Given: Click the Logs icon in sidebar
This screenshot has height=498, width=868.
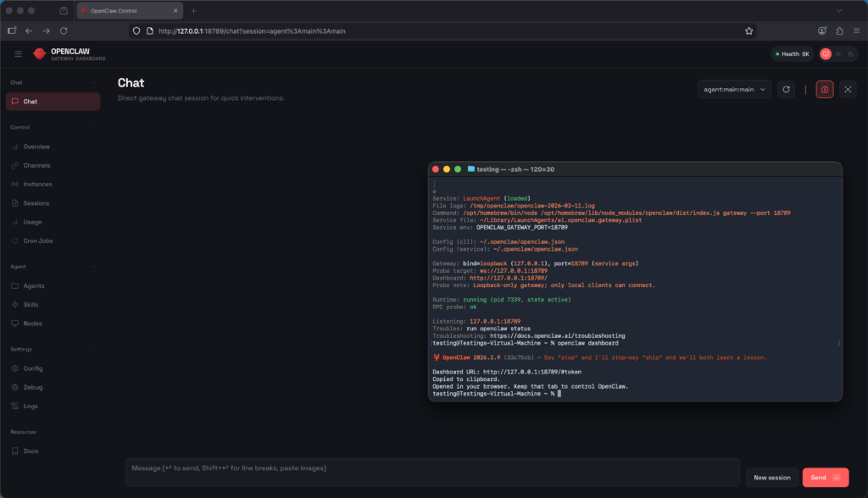Looking at the screenshot, I should [15, 407].
